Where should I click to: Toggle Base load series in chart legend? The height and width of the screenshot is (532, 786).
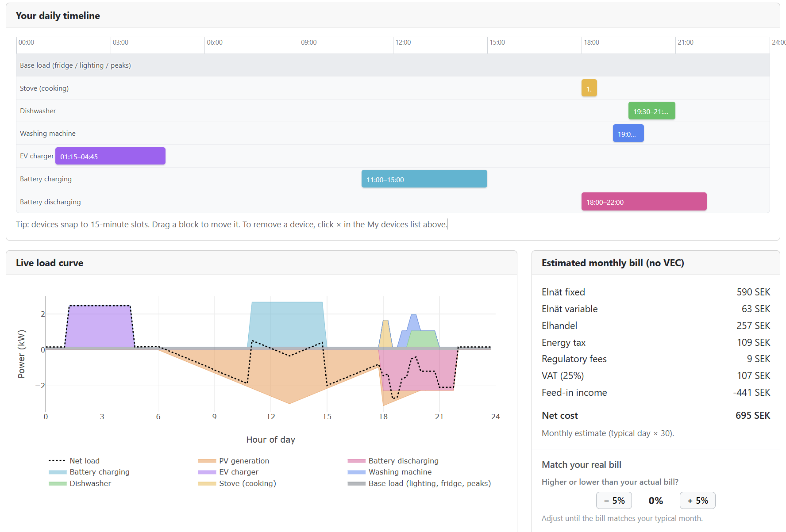pos(419,483)
